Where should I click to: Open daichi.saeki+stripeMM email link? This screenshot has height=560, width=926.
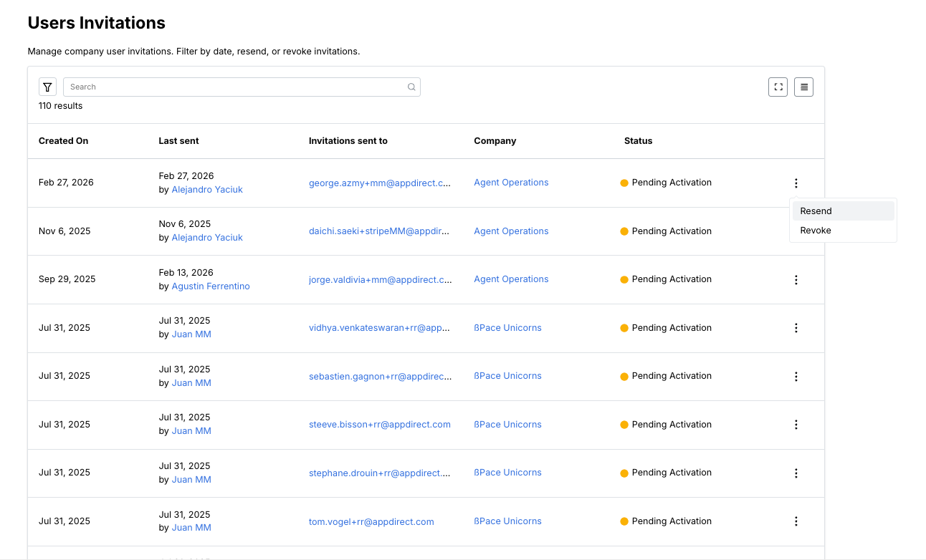(x=379, y=231)
